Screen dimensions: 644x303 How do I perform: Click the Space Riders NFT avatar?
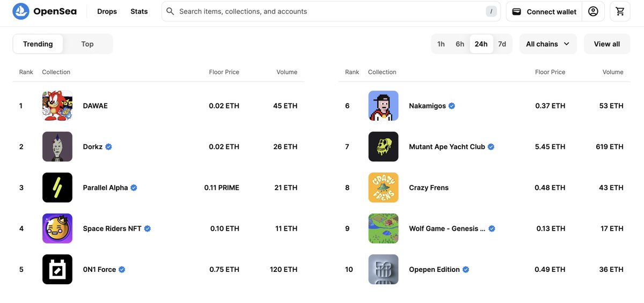(x=57, y=228)
